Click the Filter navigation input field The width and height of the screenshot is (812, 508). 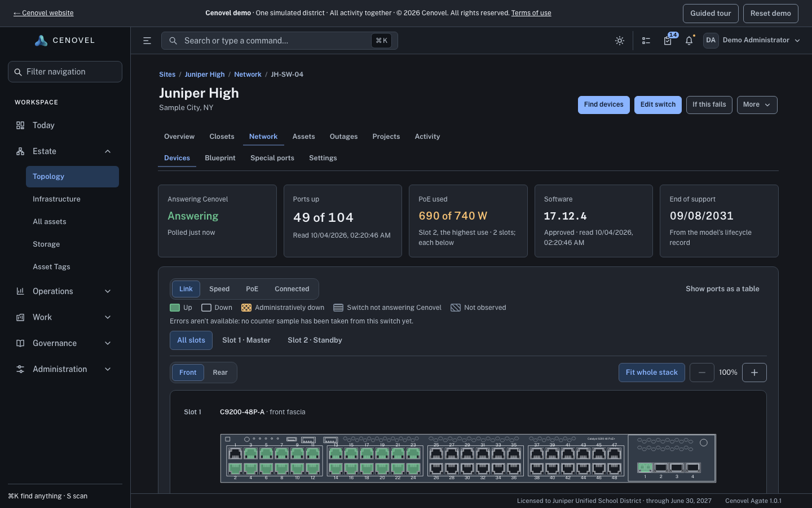tap(65, 72)
